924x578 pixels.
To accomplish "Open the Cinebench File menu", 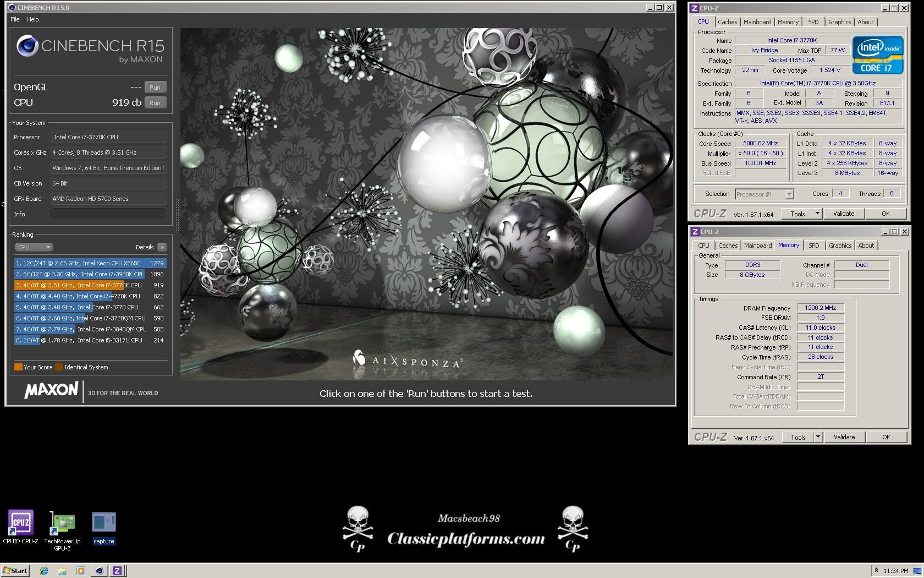I will [x=15, y=19].
